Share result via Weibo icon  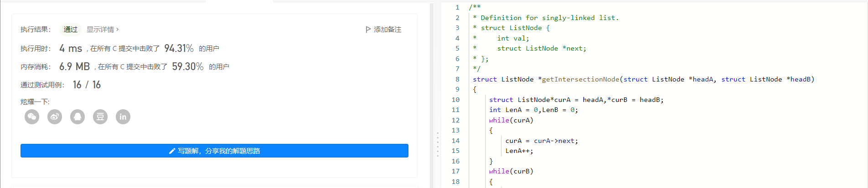(x=55, y=117)
